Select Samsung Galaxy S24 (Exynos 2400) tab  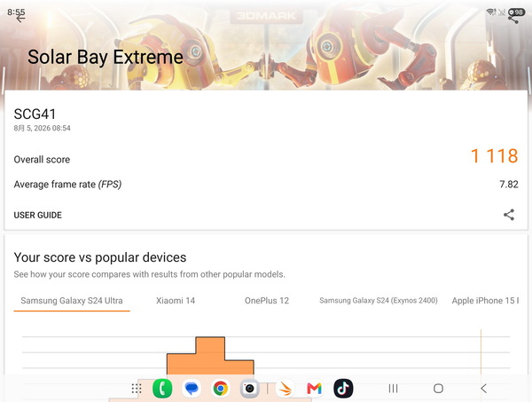(x=379, y=301)
